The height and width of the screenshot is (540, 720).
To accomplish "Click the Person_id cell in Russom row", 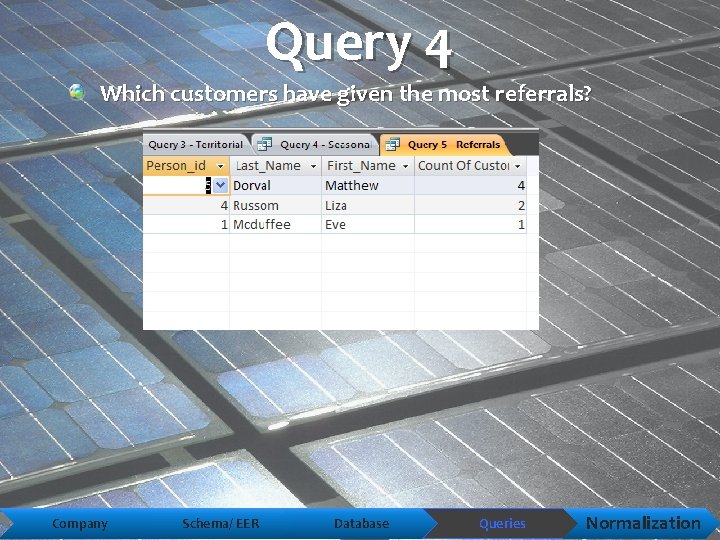I will (186, 205).
